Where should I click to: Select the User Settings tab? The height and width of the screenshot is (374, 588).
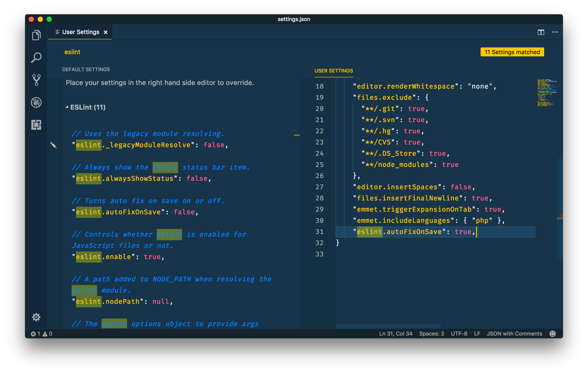coord(81,32)
